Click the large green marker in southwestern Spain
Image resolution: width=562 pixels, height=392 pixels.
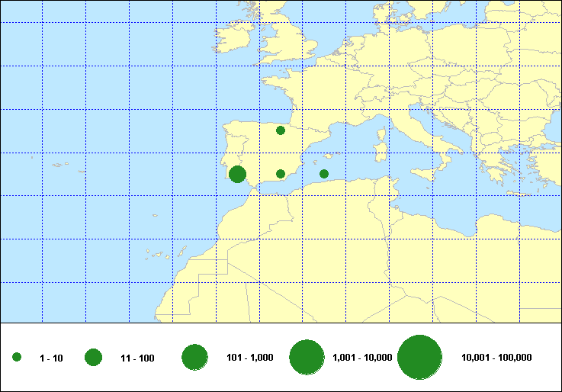[x=237, y=174]
